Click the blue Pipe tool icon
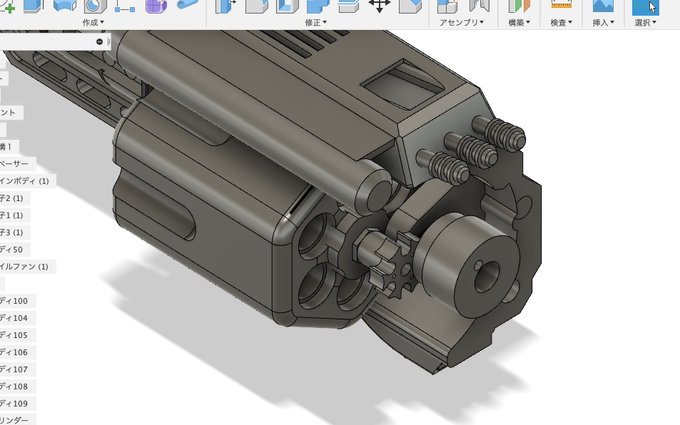 pos(187,5)
